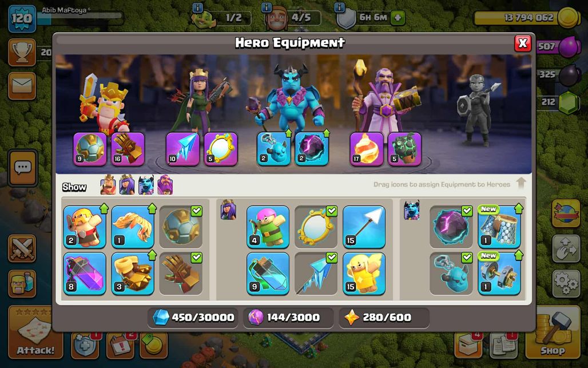Click the Shiny Ore 450/30000 counter
The height and width of the screenshot is (368, 588).
pyautogui.click(x=193, y=318)
